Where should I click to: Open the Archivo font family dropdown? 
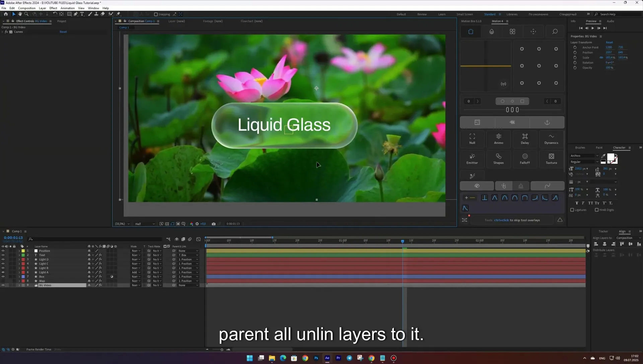click(x=584, y=156)
